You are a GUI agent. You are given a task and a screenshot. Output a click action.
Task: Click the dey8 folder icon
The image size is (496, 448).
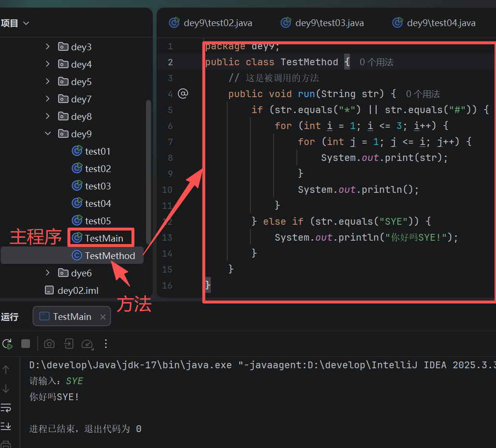[x=63, y=116]
